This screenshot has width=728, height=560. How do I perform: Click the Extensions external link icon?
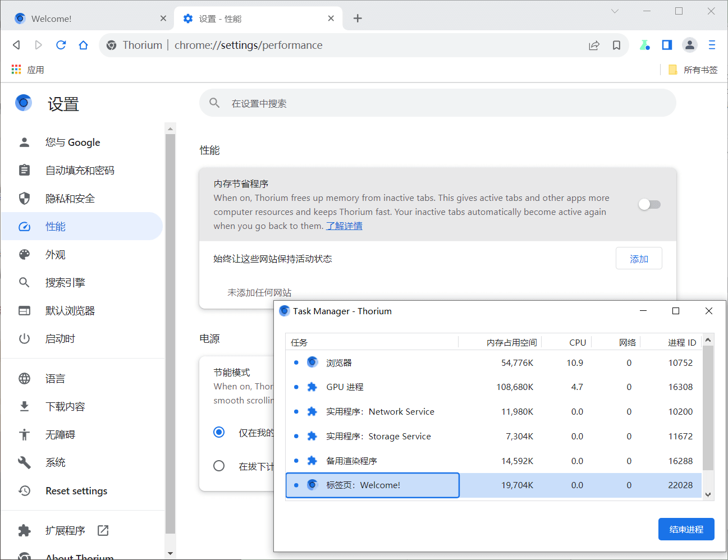point(103,530)
